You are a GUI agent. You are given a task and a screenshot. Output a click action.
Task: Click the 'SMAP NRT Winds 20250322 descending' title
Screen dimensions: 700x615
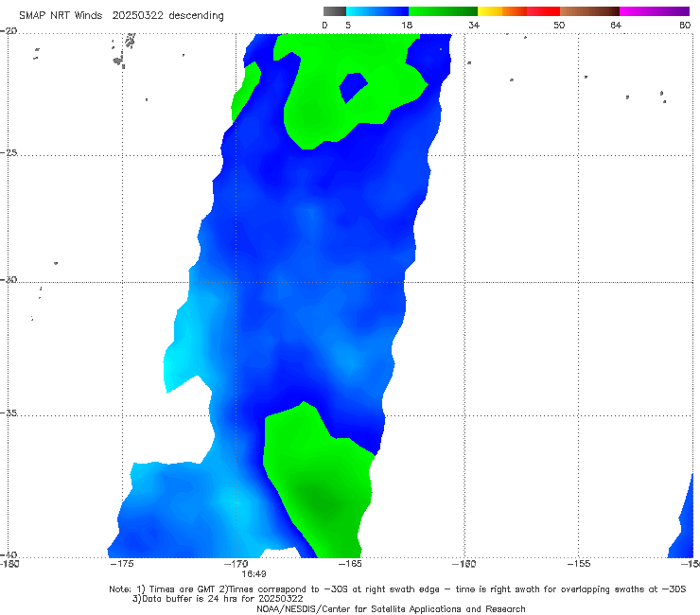(121, 16)
